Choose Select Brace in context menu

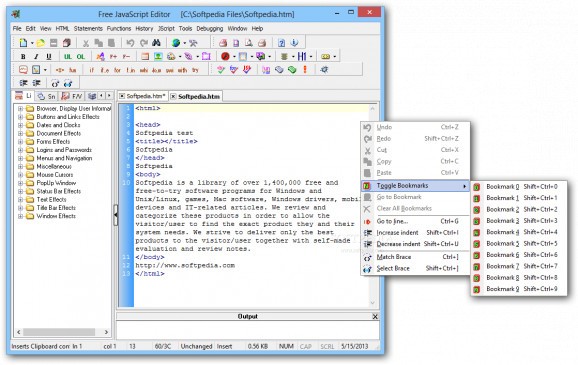tap(416, 268)
